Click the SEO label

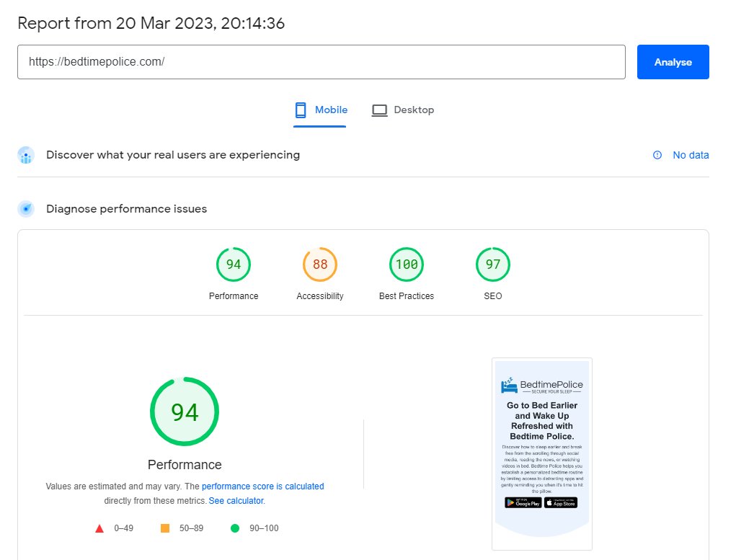click(x=493, y=296)
